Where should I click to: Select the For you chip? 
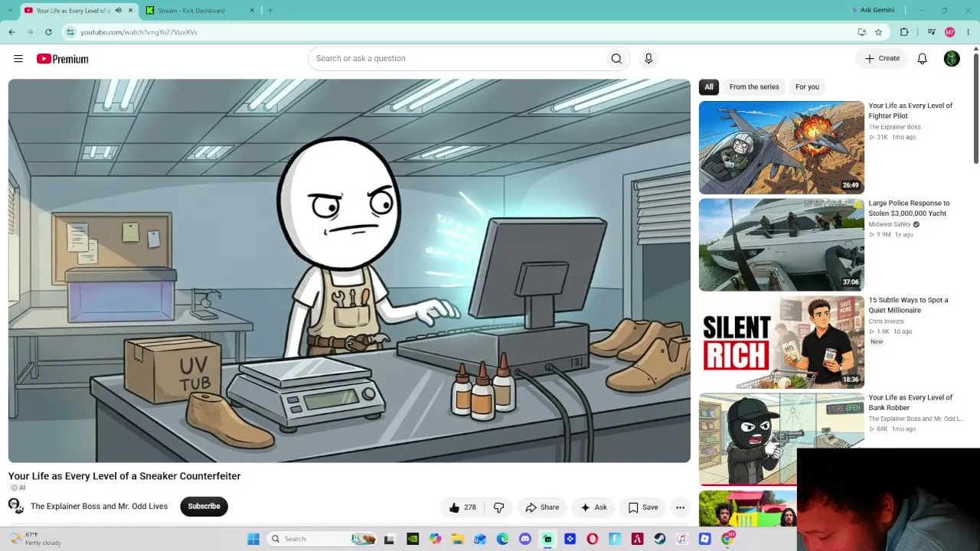pos(807,87)
